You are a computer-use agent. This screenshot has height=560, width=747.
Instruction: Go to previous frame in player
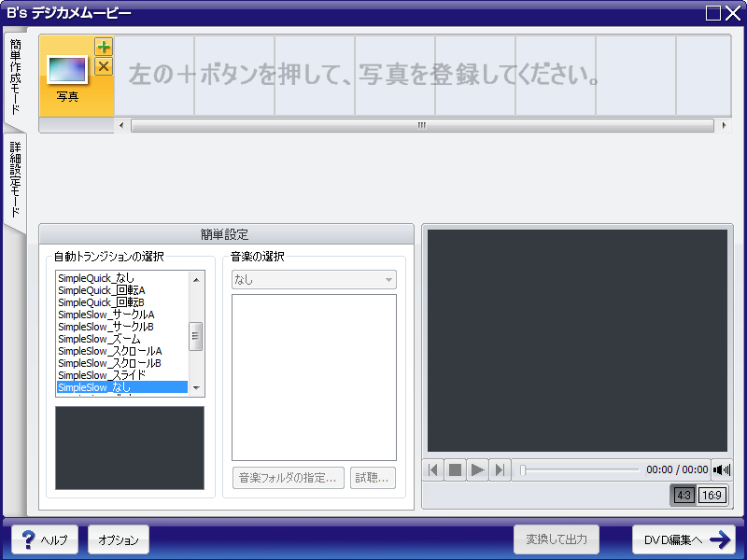(433, 470)
